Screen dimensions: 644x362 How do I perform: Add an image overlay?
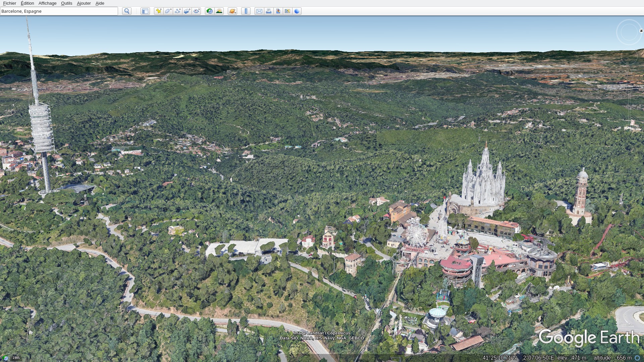click(x=187, y=11)
